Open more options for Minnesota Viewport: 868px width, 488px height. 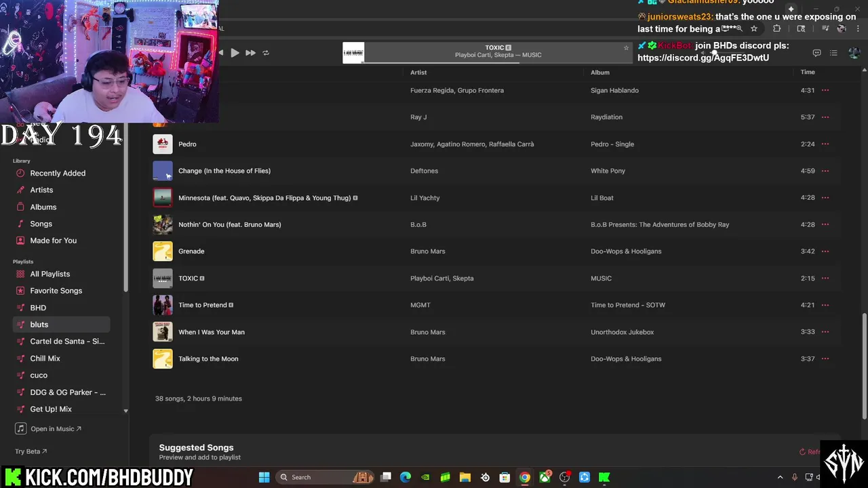[825, 198]
